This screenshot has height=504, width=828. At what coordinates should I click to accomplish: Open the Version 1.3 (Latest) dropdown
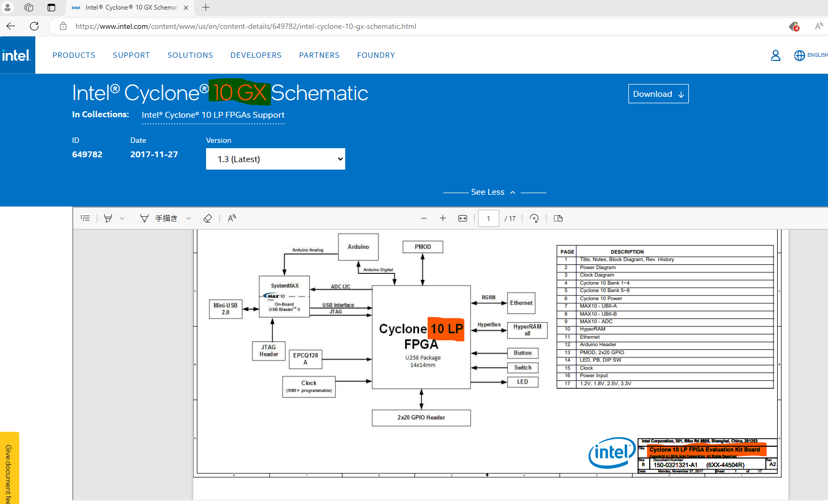pyautogui.click(x=275, y=159)
